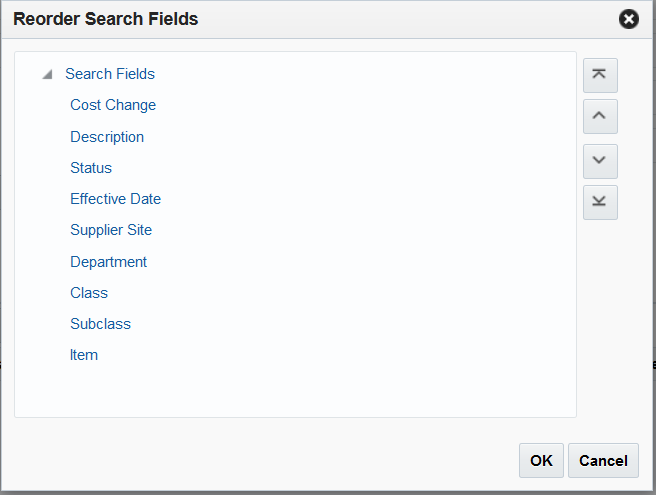Close the Reorder Search Fields dialog
This screenshot has width=656, height=495.
pos(628,19)
